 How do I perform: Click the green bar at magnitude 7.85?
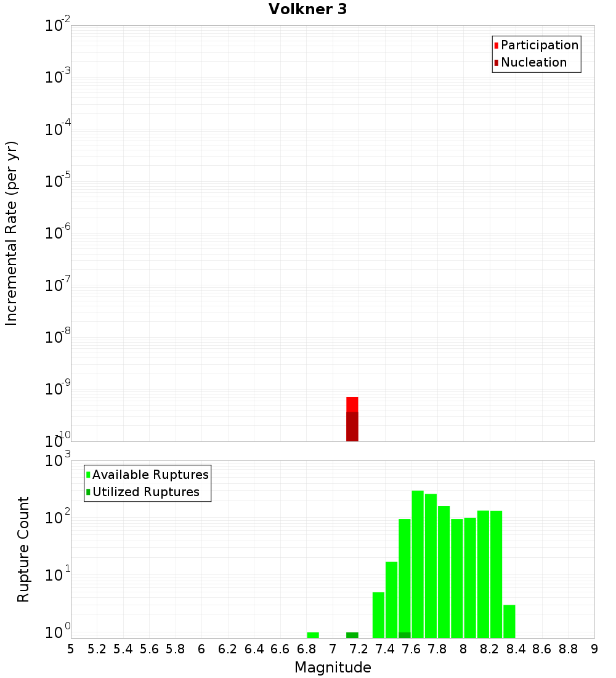click(x=444, y=572)
